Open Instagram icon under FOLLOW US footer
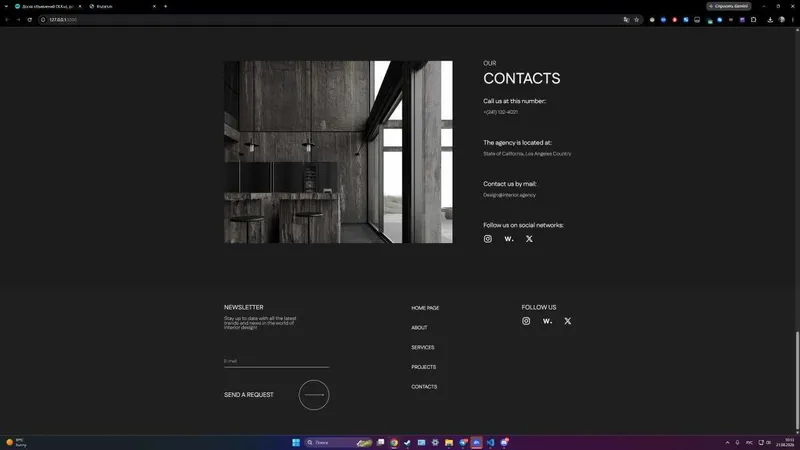This screenshot has width=800, height=450. pos(526,321)
